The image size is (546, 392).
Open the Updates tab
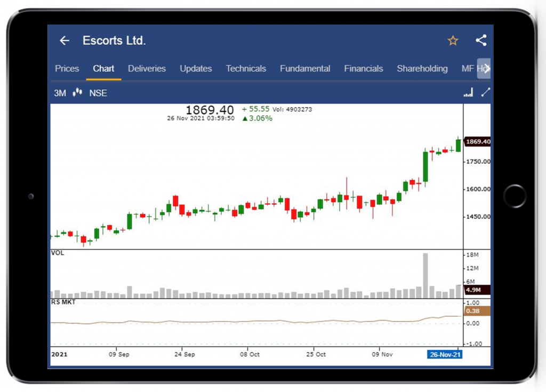196,68
